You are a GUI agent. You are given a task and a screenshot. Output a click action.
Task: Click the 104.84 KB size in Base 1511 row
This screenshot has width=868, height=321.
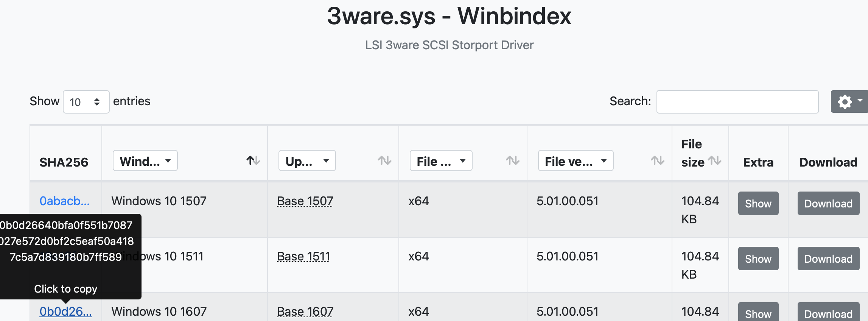point(700,265)
